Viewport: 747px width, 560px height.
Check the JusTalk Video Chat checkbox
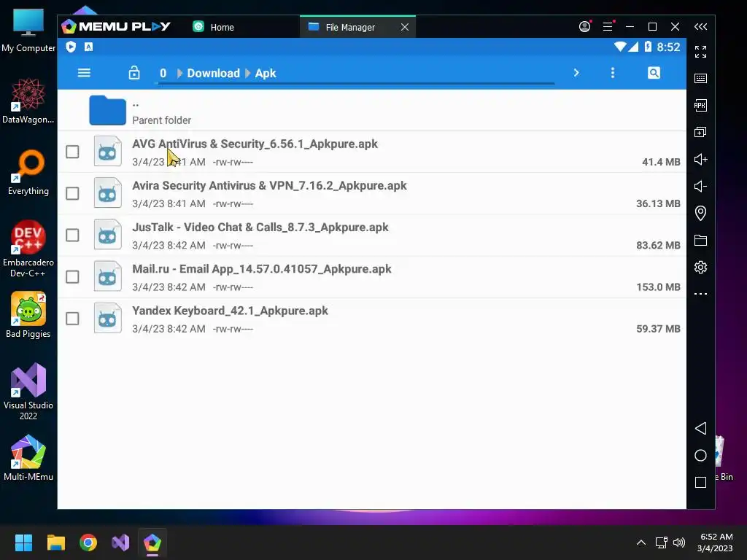[x=72, y=236]
